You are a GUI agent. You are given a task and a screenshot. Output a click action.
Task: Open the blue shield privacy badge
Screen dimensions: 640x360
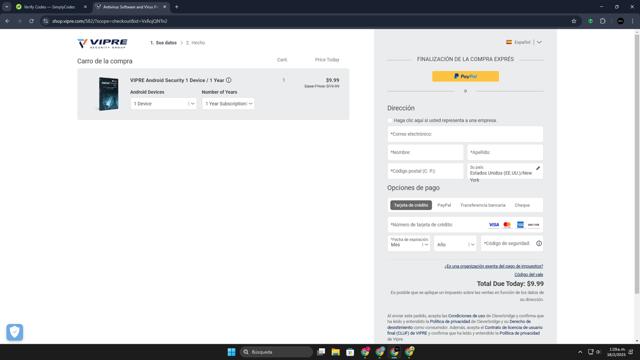point(15,332)
